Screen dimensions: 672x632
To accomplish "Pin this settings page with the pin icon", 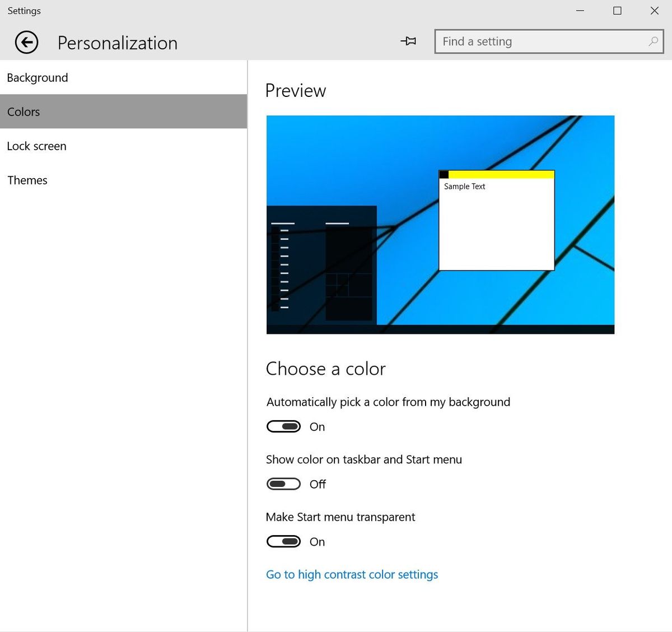I will pyautogui.click(x=409, y=41).
